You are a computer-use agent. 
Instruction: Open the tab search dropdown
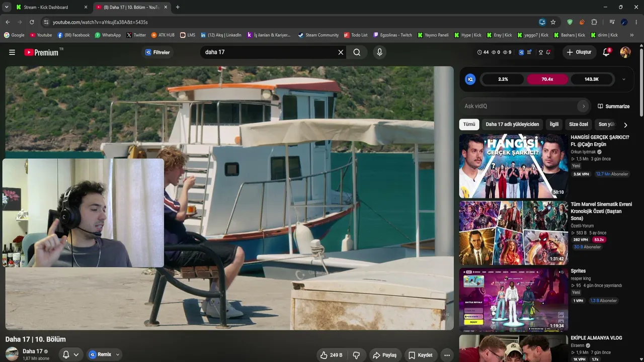(7, 7)
